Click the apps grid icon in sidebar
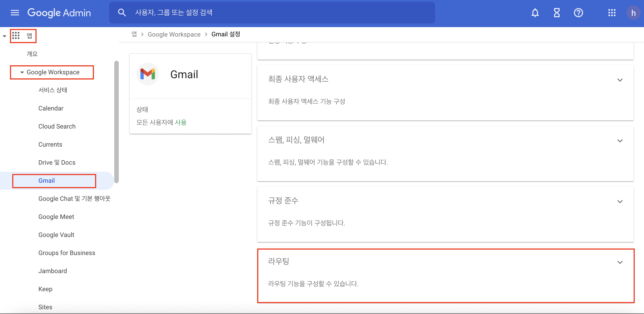Screen dimensions: 644x314 pos(16,35)
